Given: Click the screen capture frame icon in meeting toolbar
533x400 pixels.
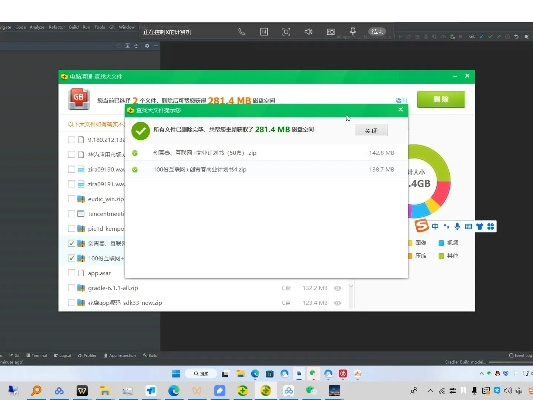Looking at the screenshot, I should (x=286, y=32).
